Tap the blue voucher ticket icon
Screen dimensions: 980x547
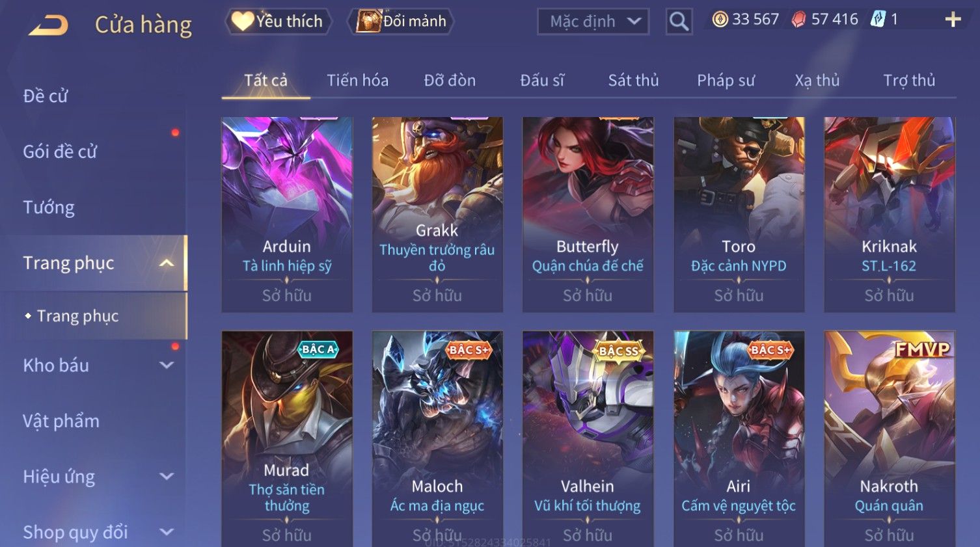(x=878, y=20)
